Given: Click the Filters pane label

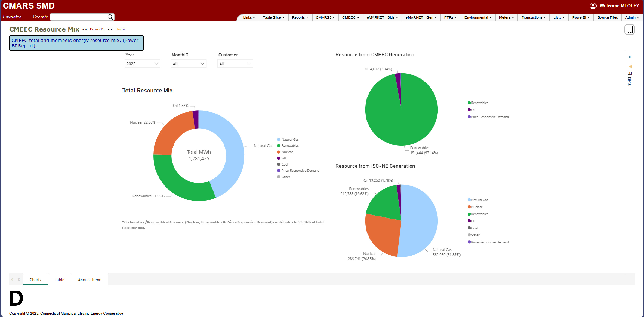Looking at the screenshot, I should (630, 78).
